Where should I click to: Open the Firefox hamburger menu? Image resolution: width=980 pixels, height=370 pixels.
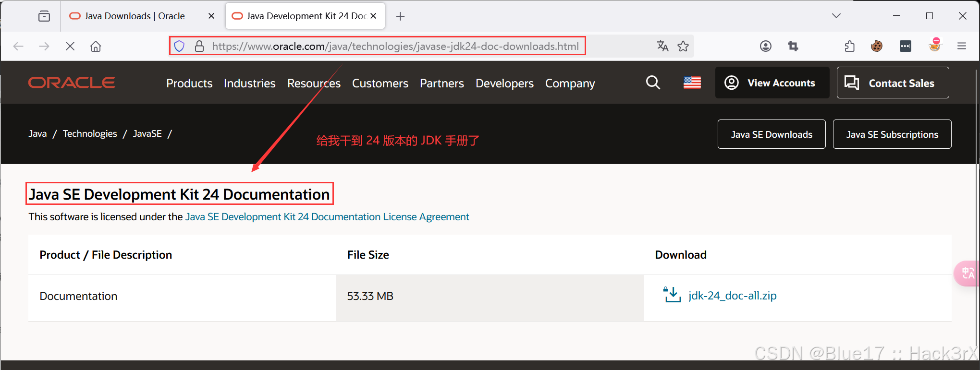tap(962, 46)
